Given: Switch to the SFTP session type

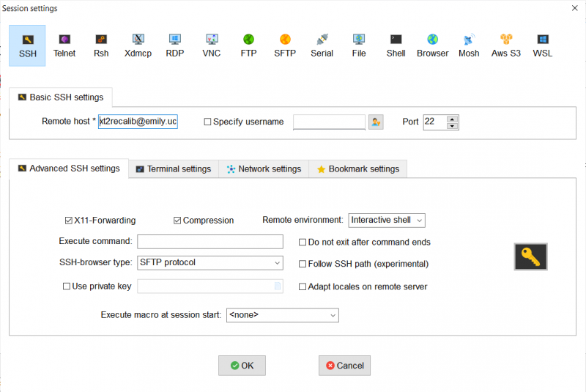Looking at the screenshot, I should click(x=285, y=45).
